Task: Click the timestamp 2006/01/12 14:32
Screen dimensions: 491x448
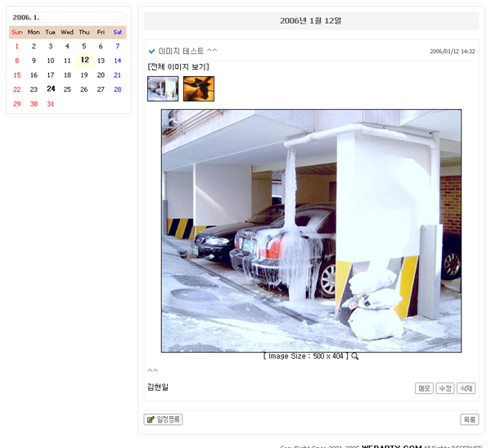Action: (x=453, y=51)
